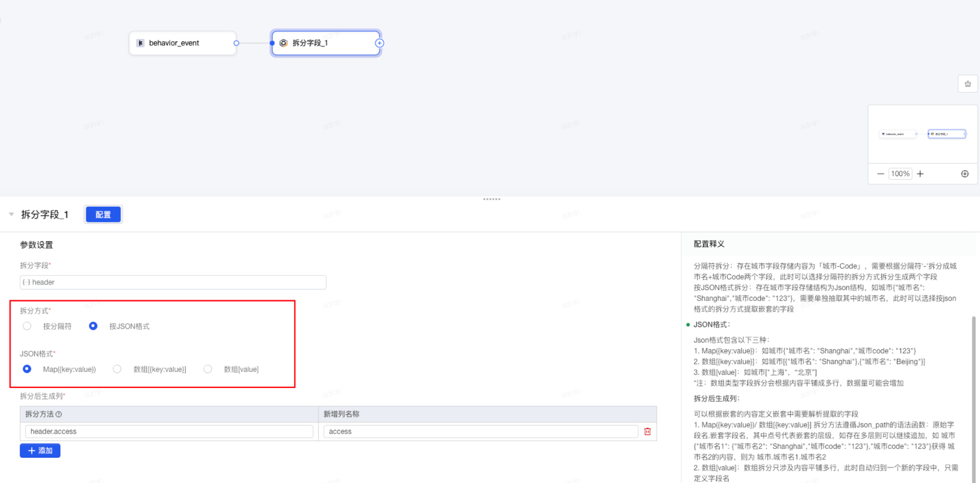Click the 拆分后生成列: heading in help
Screen dimensions: 980x483
tap(716, 398)
